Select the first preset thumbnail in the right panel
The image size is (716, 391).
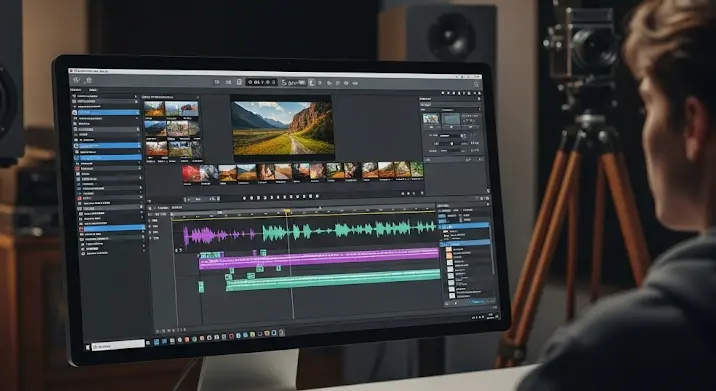[x=431, y=119]
